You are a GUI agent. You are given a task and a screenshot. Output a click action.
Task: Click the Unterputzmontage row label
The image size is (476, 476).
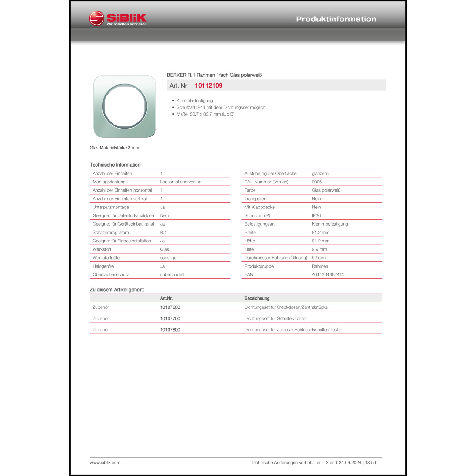(111, 207)
